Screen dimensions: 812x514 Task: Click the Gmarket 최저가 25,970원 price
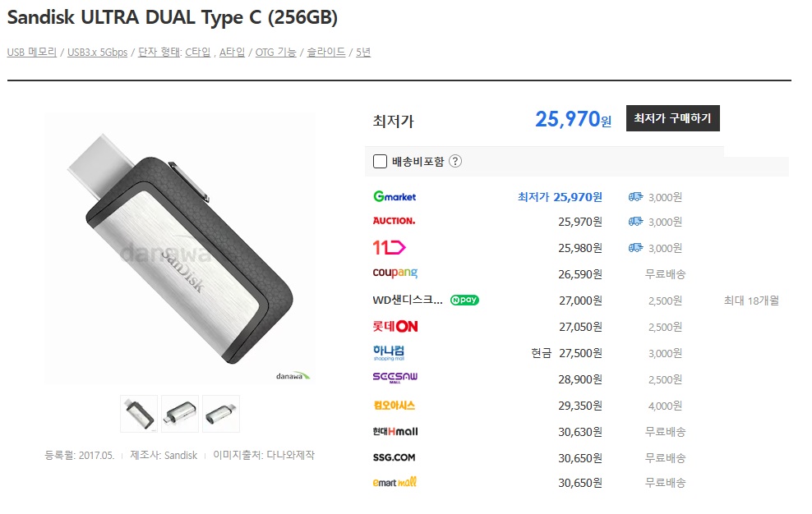pos(560,197)
